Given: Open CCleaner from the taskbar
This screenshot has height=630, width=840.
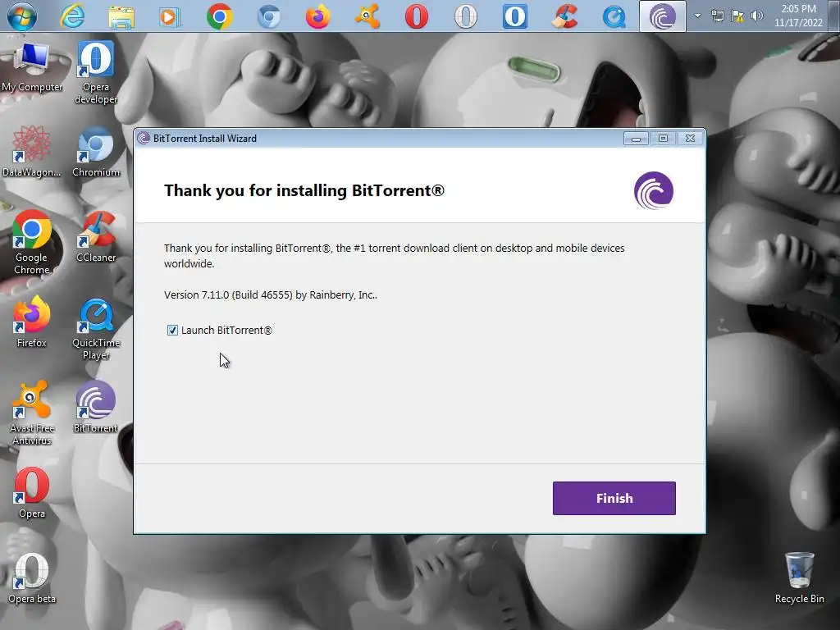Looking at the screenshot, I should pos(564,16).
